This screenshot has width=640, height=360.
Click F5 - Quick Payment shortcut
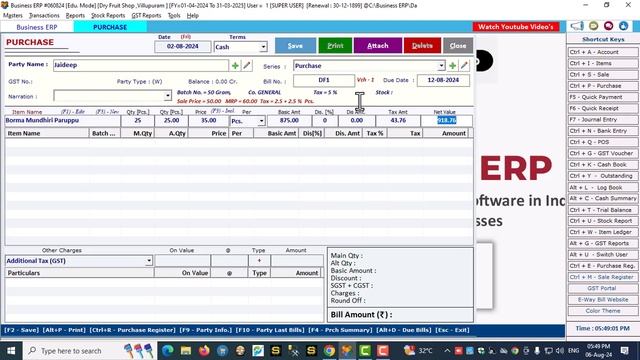point(603,97)
